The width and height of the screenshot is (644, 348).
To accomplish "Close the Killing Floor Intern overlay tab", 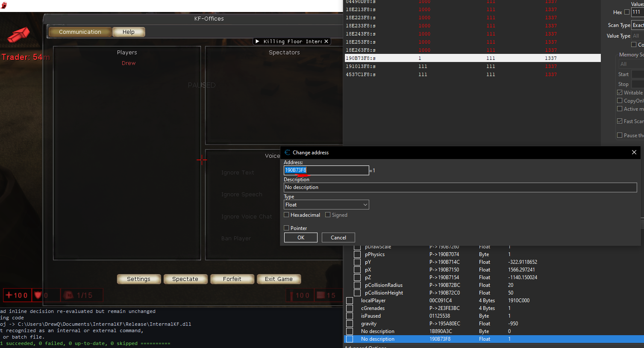I will 326,41.
